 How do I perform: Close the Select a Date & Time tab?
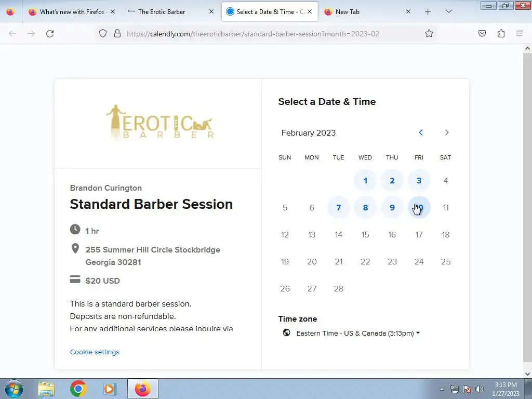[x=310, y=11]
